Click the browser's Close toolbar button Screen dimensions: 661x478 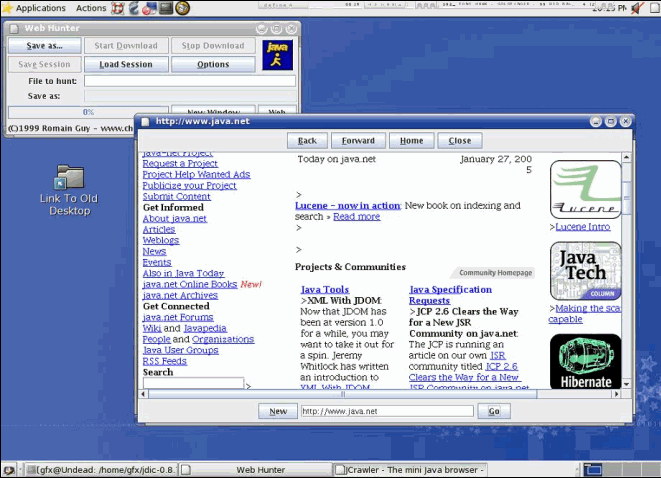click(460, 141)
